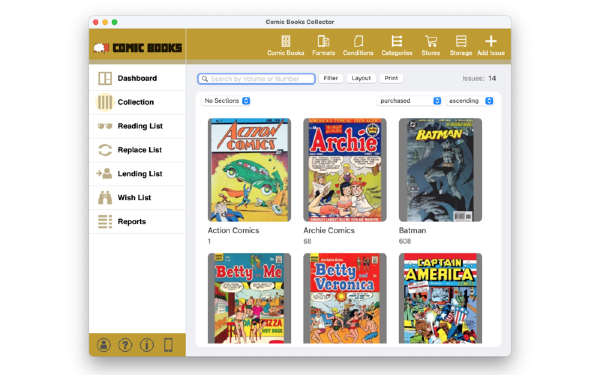Click the Layout button
600x375 pixels.
pos(361,78)
